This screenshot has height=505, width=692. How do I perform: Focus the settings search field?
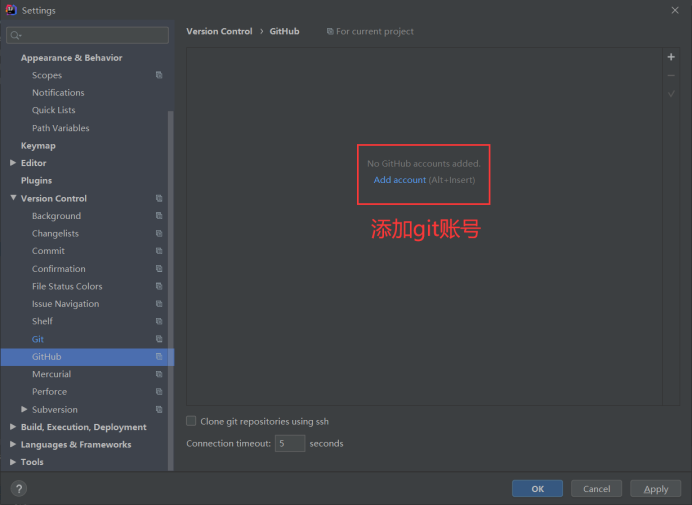(x=87, y=35)
